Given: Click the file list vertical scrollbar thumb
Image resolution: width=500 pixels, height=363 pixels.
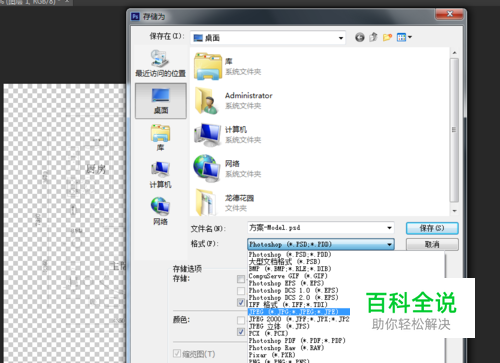Looking at the screenshot, I should click(454, 130).
